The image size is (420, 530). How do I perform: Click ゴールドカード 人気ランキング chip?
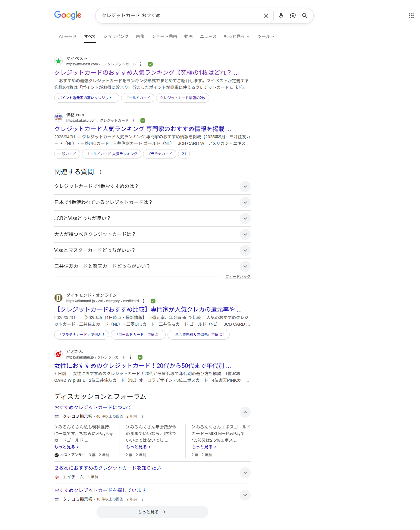point(111,154)
